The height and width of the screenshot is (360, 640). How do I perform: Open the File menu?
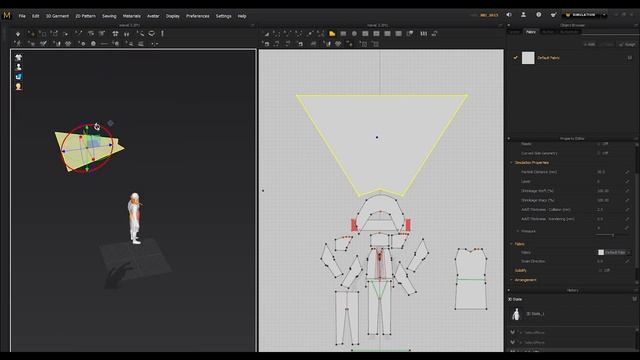[22, 16]
